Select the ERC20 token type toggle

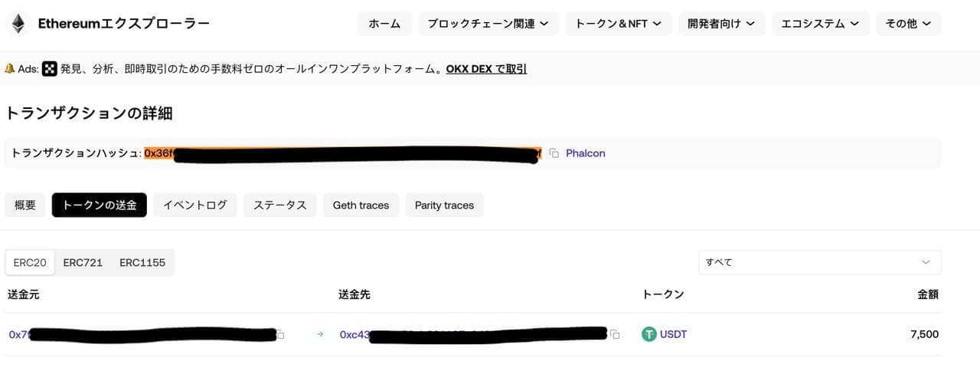click(30, 262)
